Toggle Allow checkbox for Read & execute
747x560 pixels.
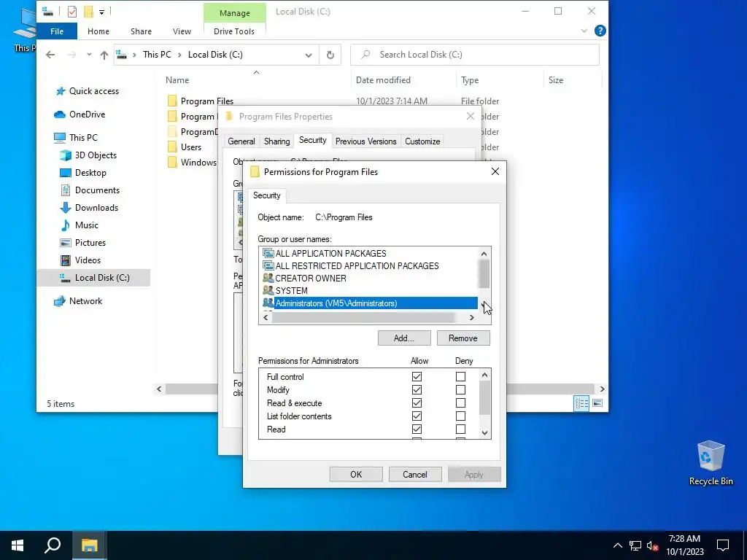417,403
